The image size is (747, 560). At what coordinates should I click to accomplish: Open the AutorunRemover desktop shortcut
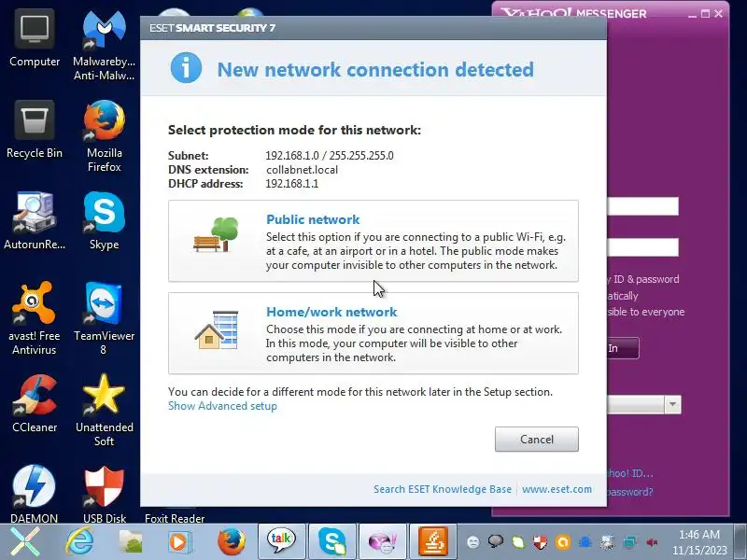[x=35, y=221]
